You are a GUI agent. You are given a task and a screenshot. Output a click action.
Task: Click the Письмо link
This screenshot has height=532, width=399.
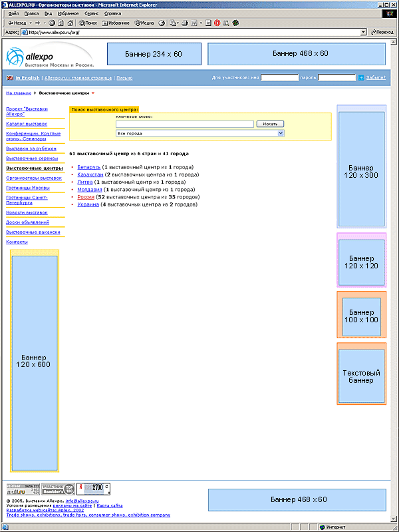[124, 78]
